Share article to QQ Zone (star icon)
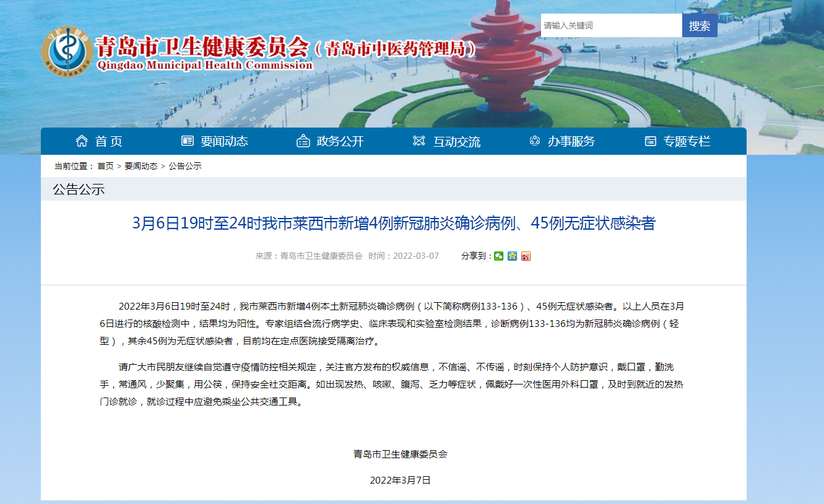Viewport: 824px width, 504px height. (512, 256)
